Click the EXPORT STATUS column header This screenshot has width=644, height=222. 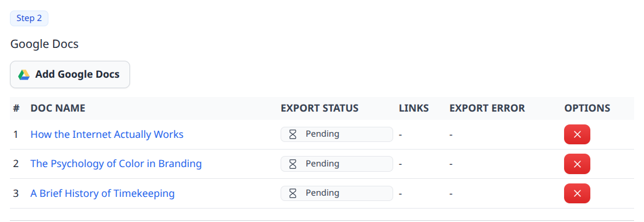[320, 108]
